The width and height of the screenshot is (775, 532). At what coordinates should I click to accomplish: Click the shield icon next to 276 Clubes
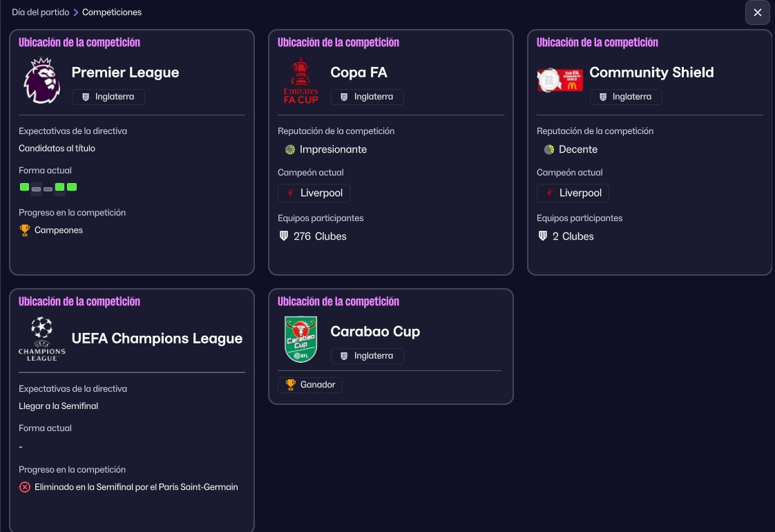pyautogui.click(x=283, y=236)
